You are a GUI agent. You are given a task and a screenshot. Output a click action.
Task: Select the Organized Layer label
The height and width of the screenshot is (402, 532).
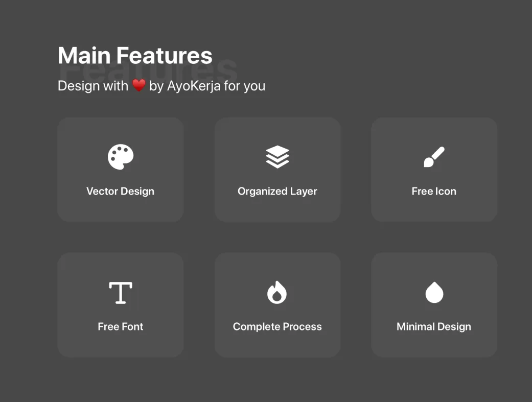point(277,192)
